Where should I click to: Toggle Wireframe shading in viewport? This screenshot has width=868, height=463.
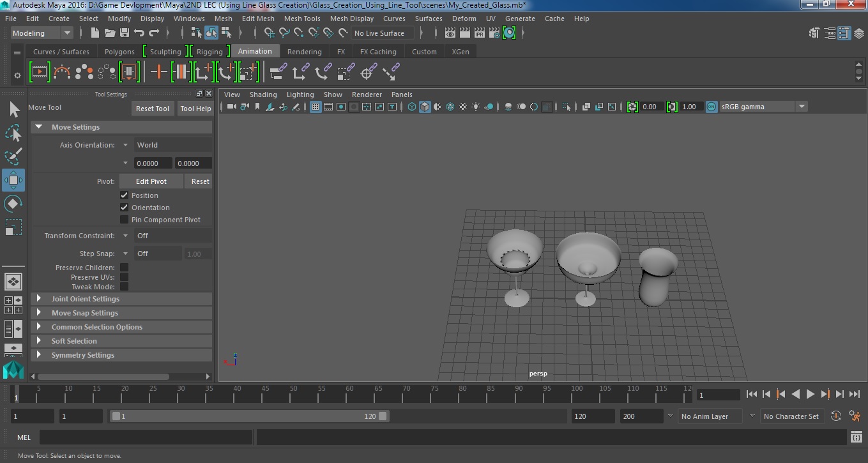point(412,107)
